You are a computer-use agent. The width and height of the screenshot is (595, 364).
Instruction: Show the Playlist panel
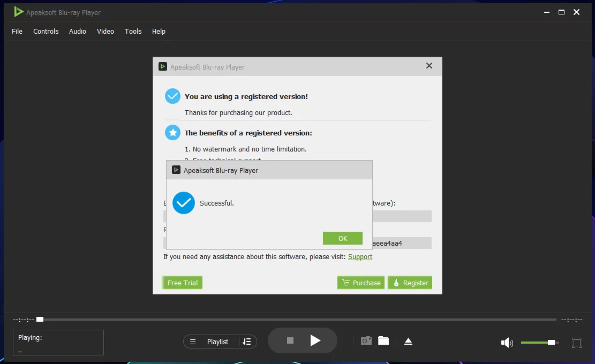click(x=212, y=342)
